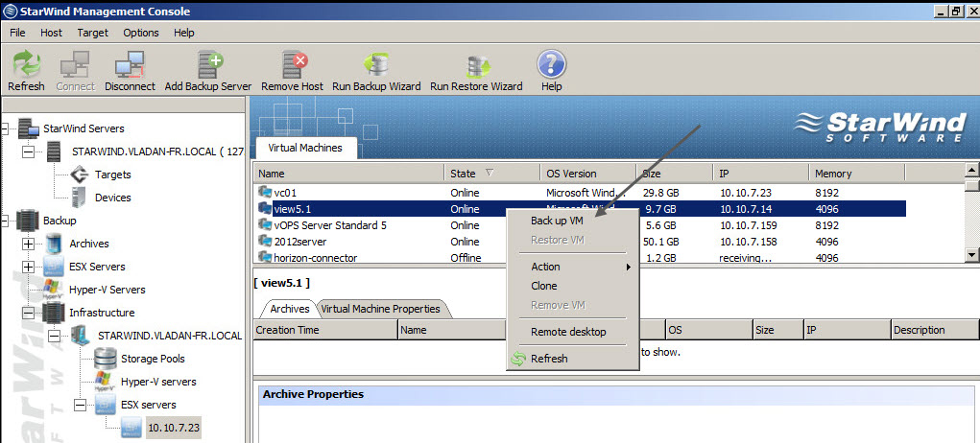The image size is (980, 443).
Task: Switch to Virtual Machine Properties tab
Action: (x=380, y=309)
